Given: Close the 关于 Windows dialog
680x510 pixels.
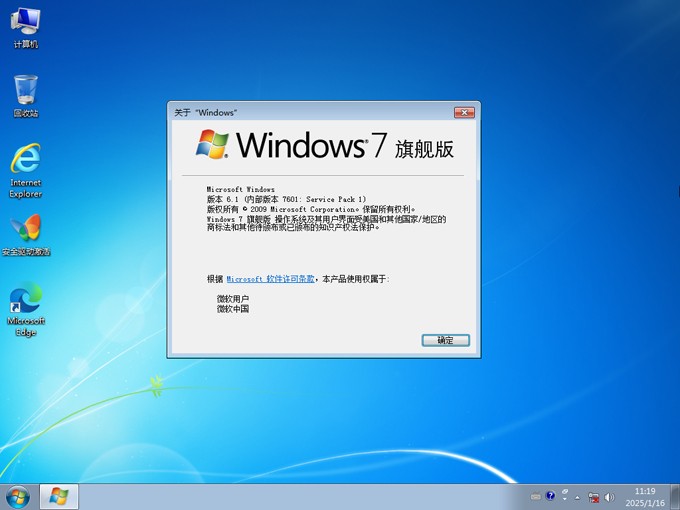Looking at the screenshot, I should point(464,113).
